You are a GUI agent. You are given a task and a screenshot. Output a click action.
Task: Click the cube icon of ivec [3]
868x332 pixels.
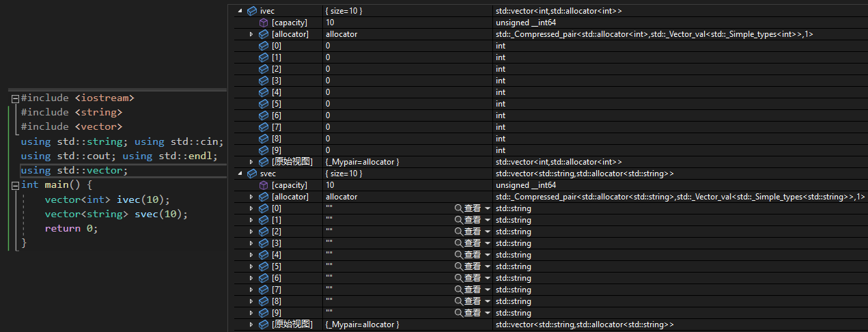point(264,81)
